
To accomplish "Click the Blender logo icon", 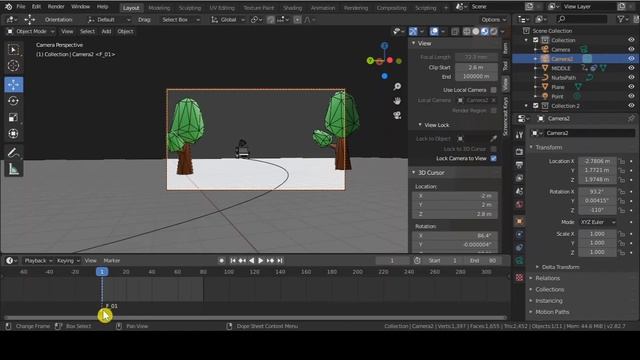I will coord(8,7).
